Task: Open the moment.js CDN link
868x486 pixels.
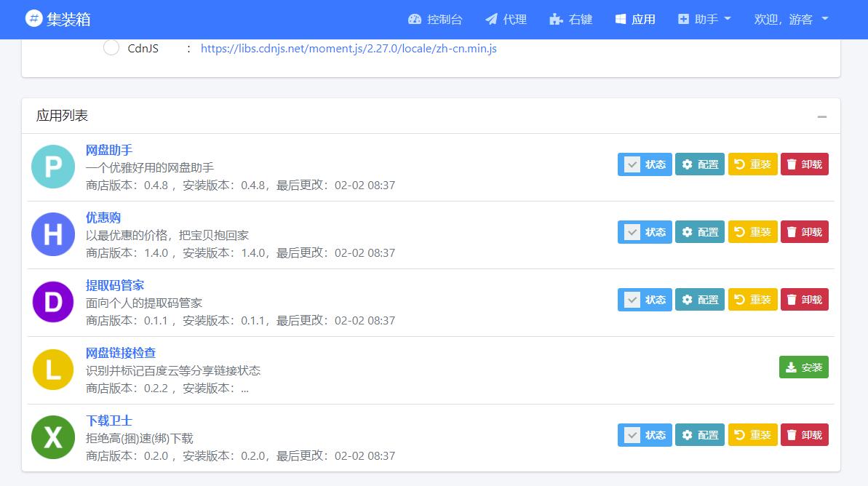Action: (347, 48)
